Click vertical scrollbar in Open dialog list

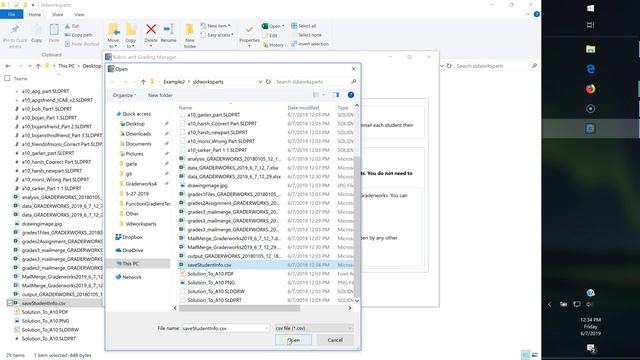(357, 227)
